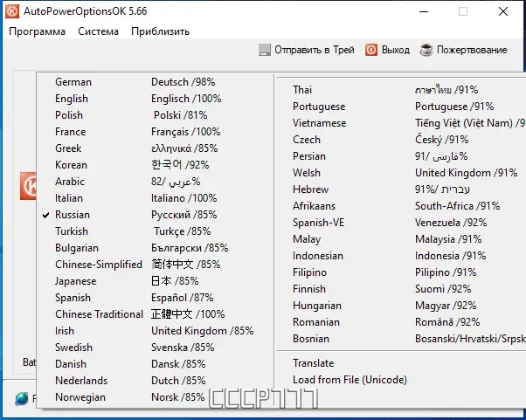Select Thai language
The image size is (526, 420).
pos(401,90)
